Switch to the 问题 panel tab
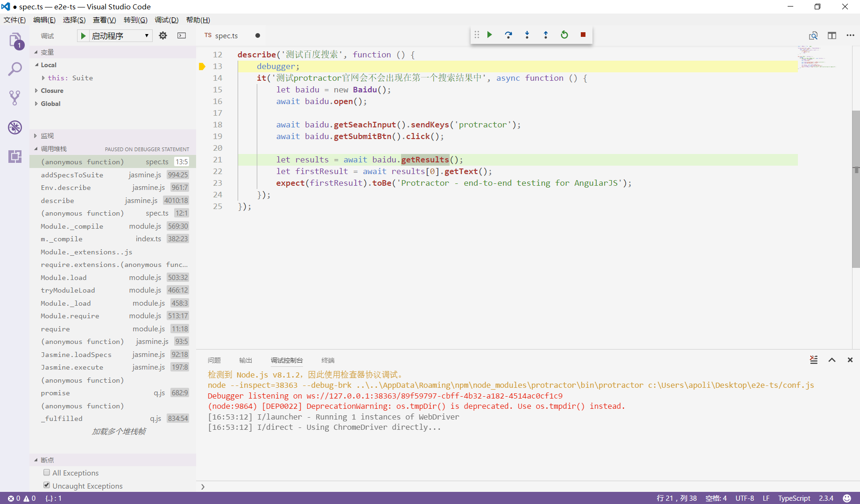 [214, 360]
